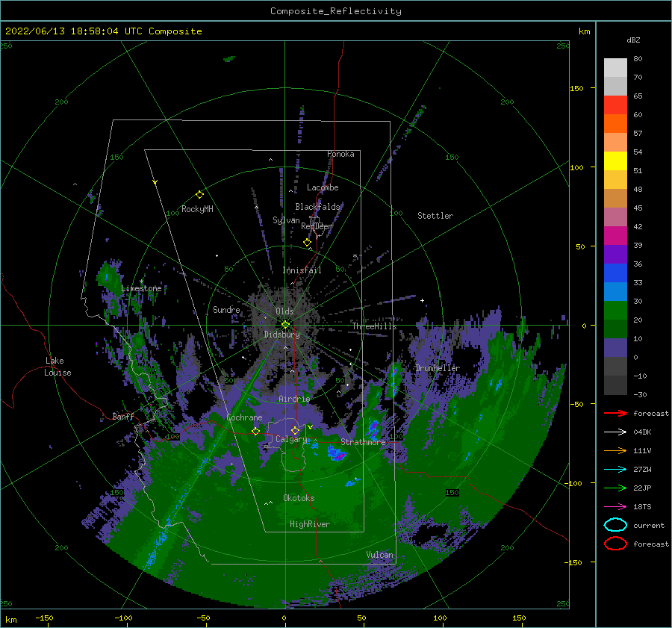Select the Drumheller label
Viewport: 672px width, 628px height.
[438, 368]
